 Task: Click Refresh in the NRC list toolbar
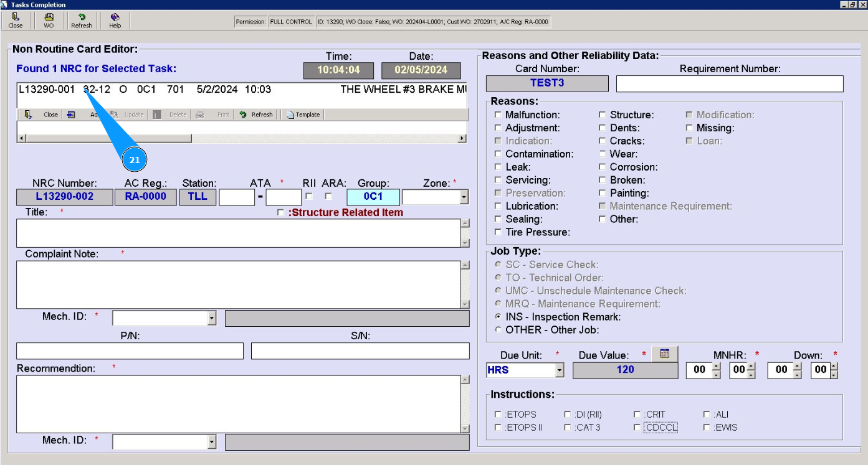coord(256,115)
